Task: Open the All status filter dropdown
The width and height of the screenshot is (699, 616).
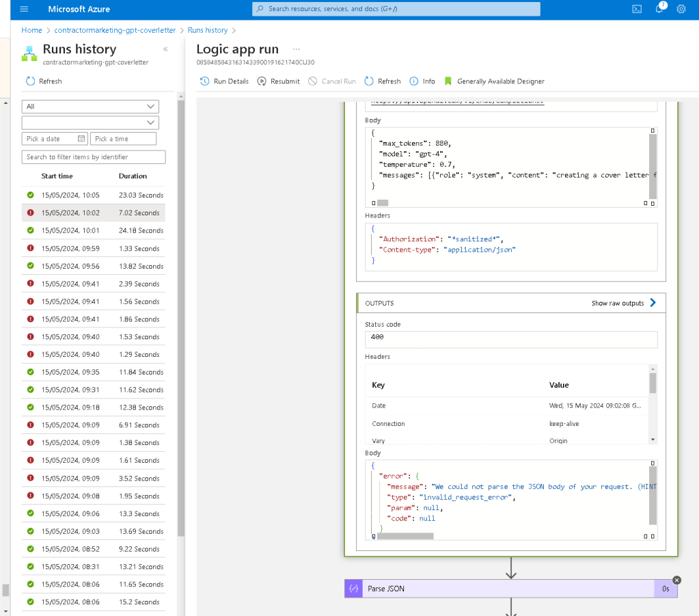Action: pos(90,106)
